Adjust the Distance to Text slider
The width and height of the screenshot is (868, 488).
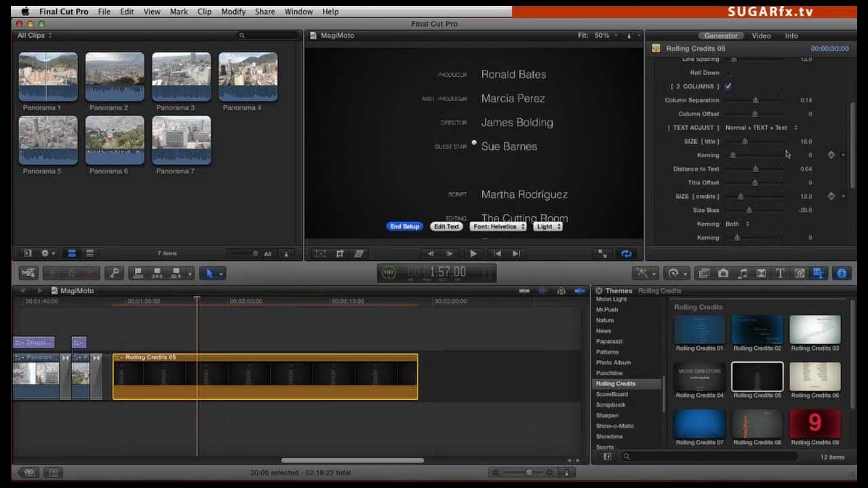pos(754,169)
